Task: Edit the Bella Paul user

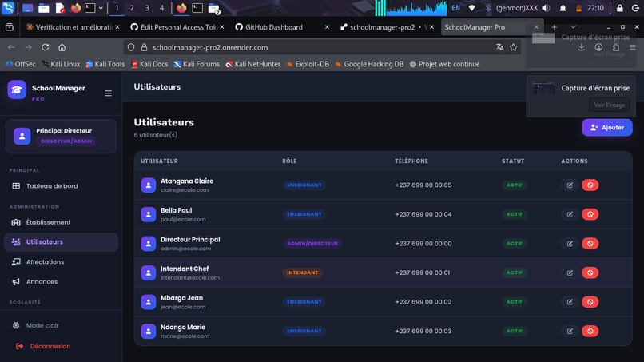Action: pos(570,214)
